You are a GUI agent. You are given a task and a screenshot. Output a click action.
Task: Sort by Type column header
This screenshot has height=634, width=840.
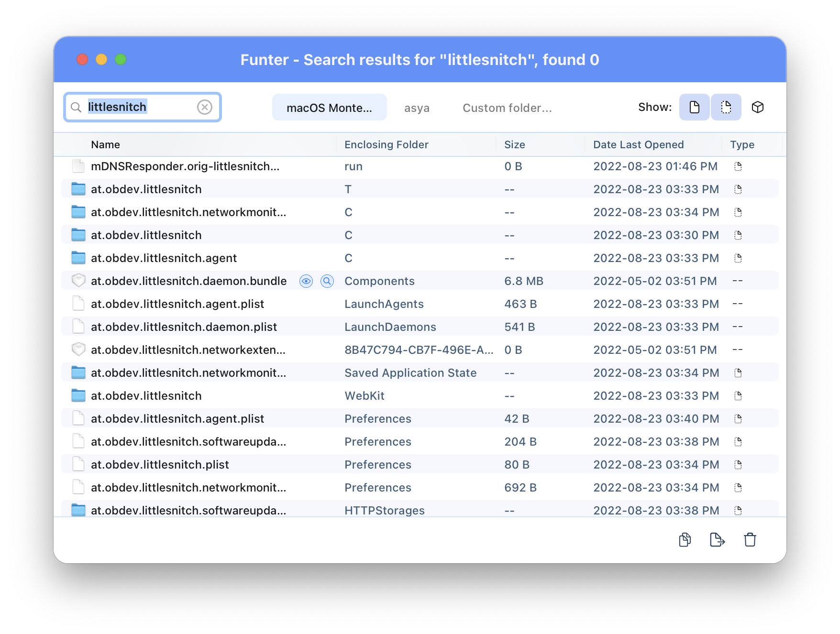coord(742,144)
